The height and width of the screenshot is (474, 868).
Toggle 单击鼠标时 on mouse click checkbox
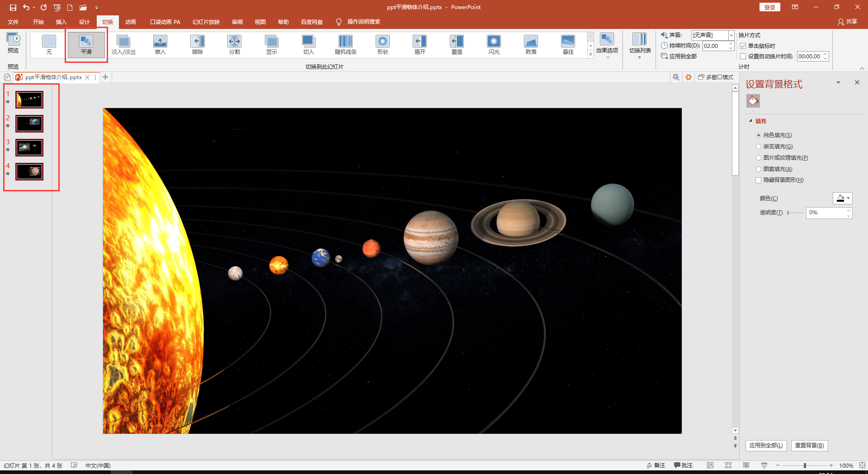[743, 46]
